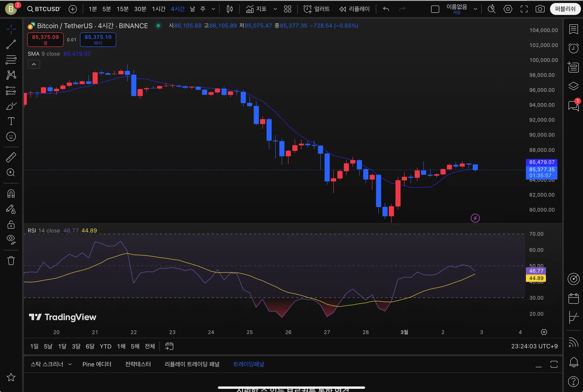The width and height of the screenshot is (583, 392).
Task: Set the date range to 전체
Action: click(x=150, y=346)
